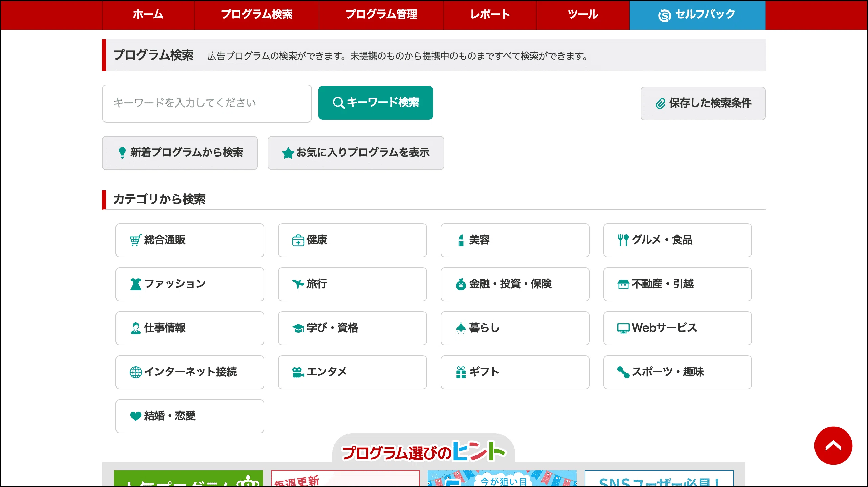Click the shopping cart icon for 総合通販
Viewport: 868px width, 487px height.
click(135, 240)
